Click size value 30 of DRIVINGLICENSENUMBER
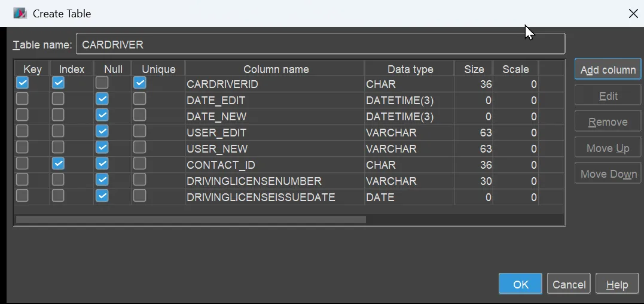Screen dimensions: 644x304 pos(474,181)
